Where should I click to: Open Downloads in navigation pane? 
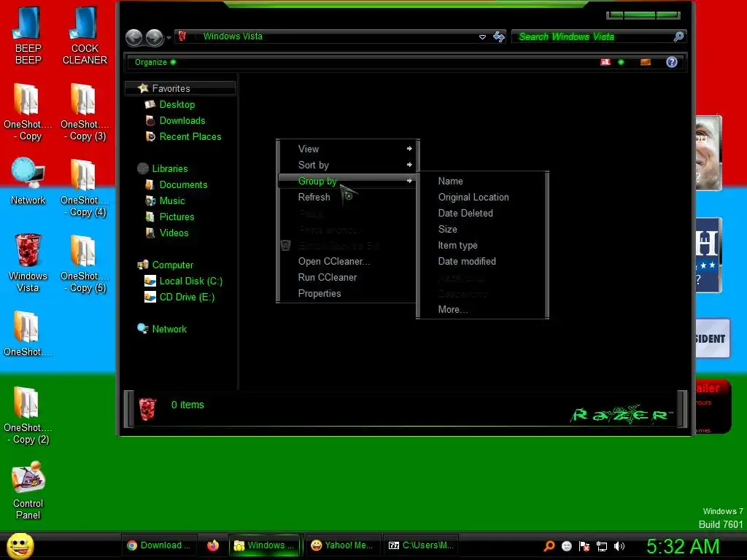pos(182,121)
